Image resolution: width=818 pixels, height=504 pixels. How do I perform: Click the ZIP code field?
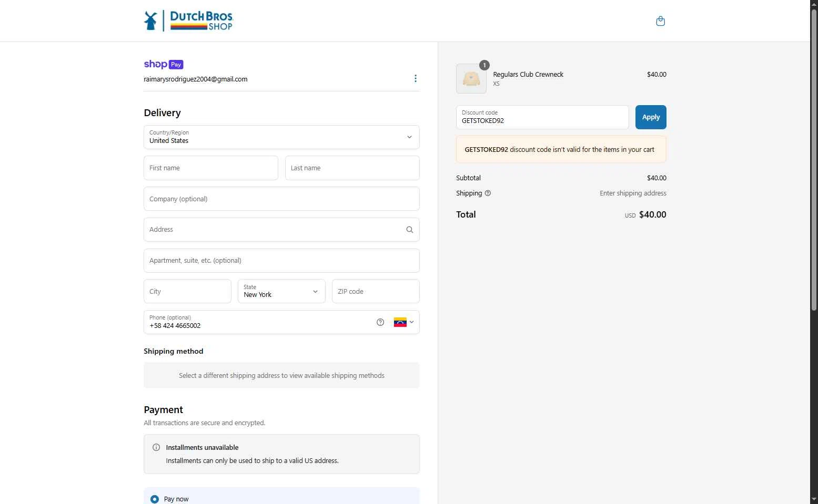(376, 291)
